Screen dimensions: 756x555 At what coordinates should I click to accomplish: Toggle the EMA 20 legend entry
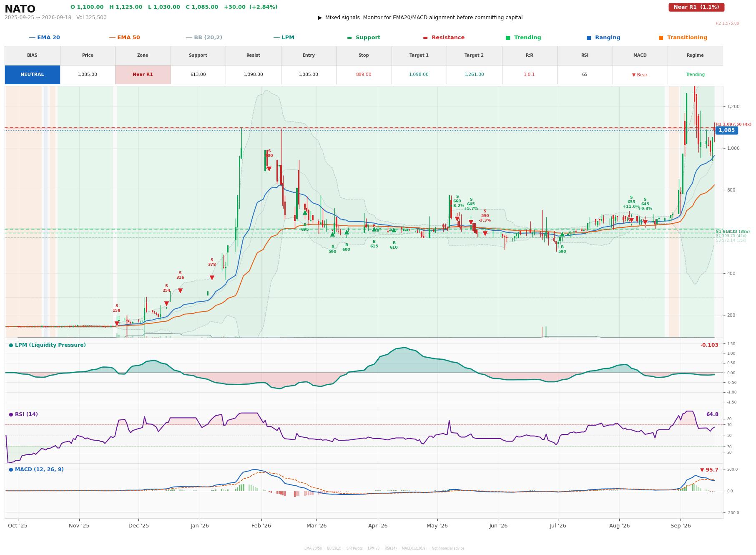pos(44,38)
